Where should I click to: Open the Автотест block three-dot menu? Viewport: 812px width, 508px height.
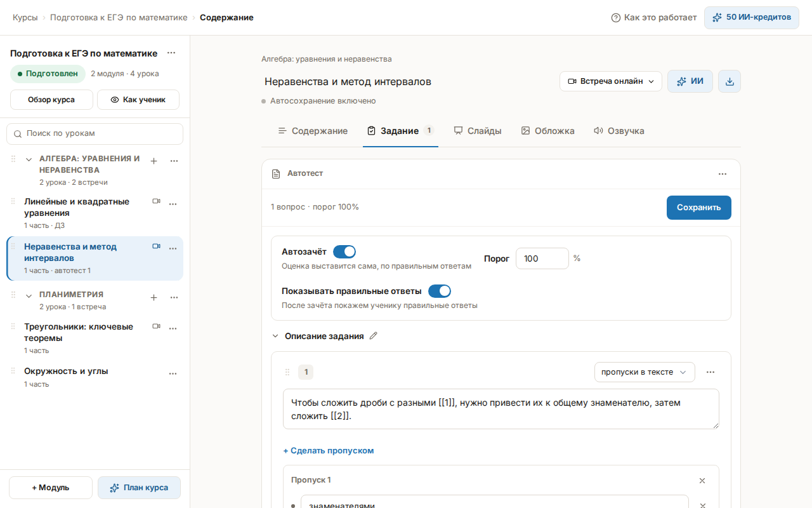[723, 174]
